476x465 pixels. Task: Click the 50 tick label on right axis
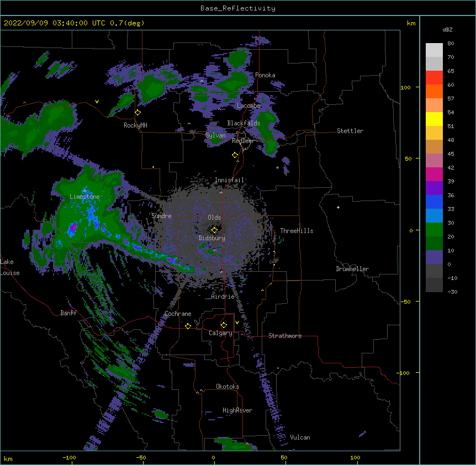(x=408, y=158)
